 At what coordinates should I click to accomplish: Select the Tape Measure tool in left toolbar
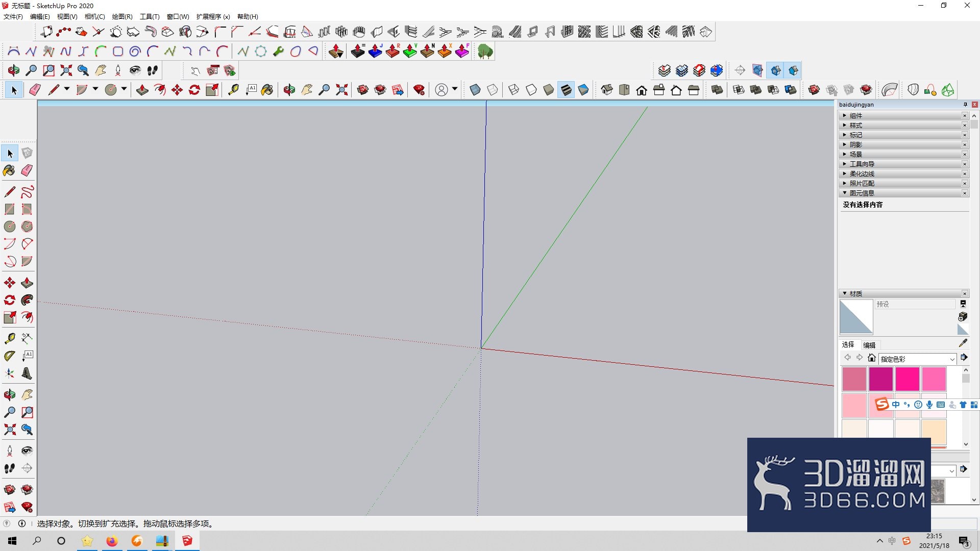click(x=9, y=339)
